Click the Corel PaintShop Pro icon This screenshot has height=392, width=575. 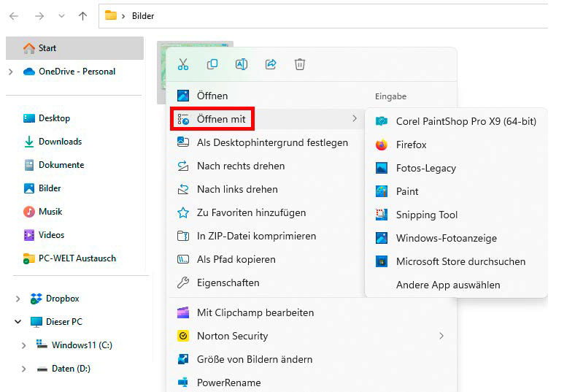pyautogui.click(x=382, y=121)
